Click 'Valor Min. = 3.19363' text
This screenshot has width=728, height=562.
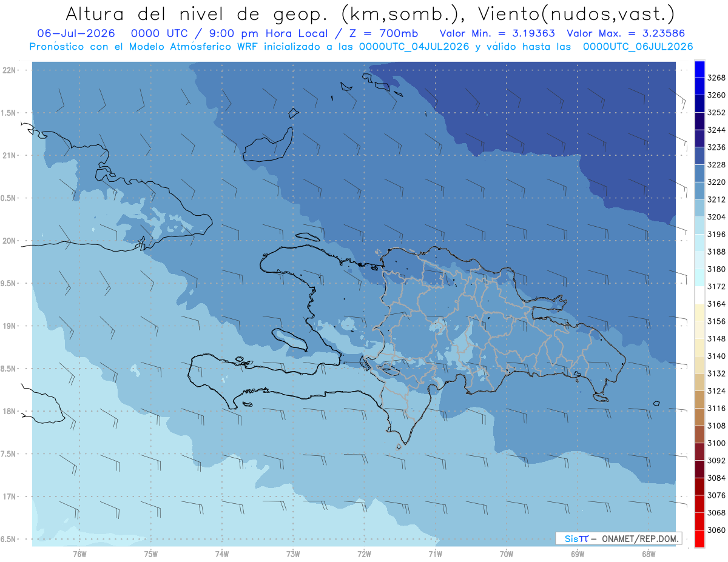[x=497, y=33]
